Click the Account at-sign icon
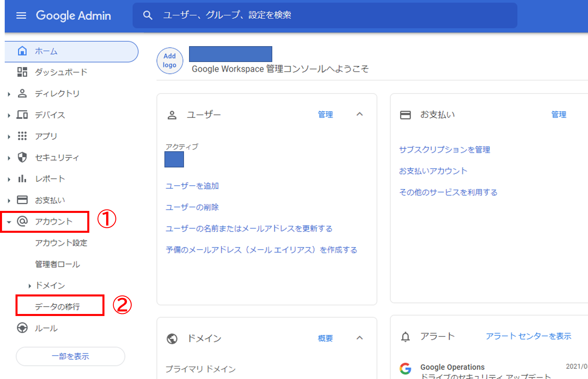 coord(22,221)
